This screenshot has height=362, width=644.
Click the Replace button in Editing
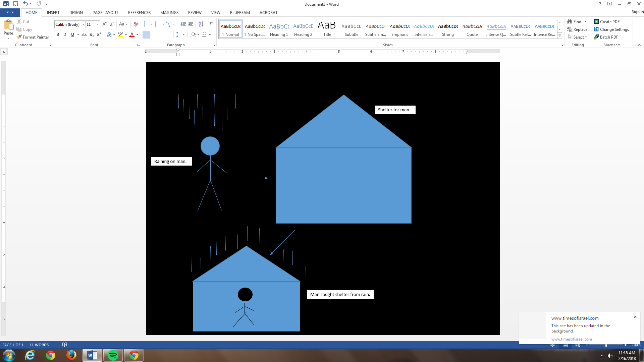tap(578, 29)
